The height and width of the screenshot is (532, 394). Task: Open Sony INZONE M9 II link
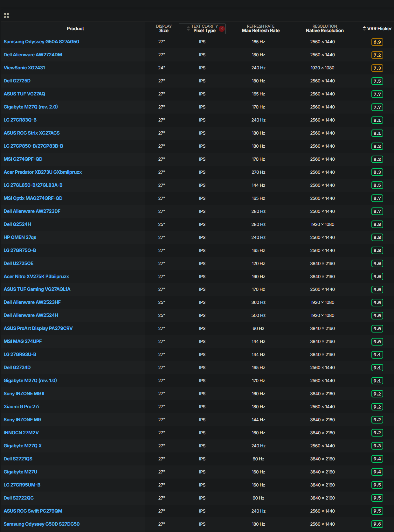point(24,394)
